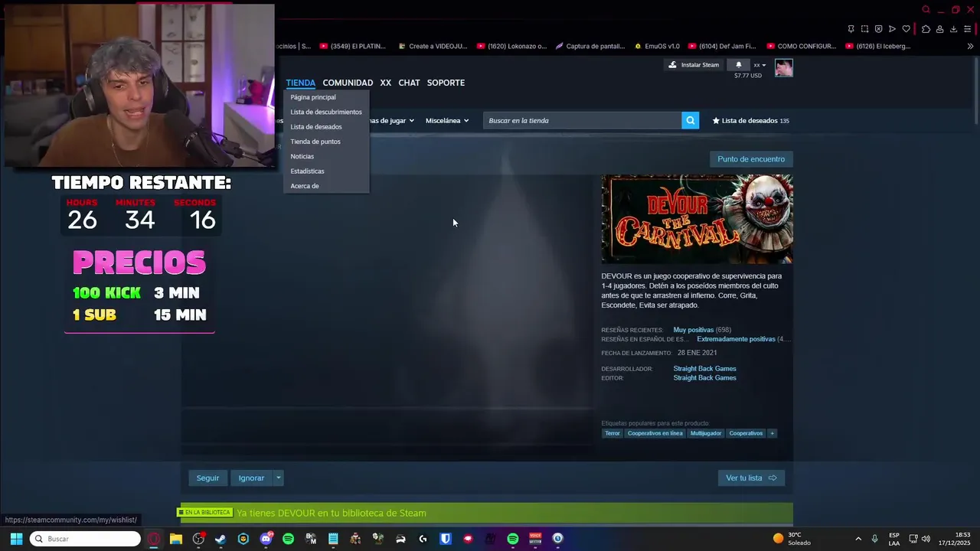Open Discord from taskbar
The width and height of the screenshot is (980, 551).
[266, 539]
